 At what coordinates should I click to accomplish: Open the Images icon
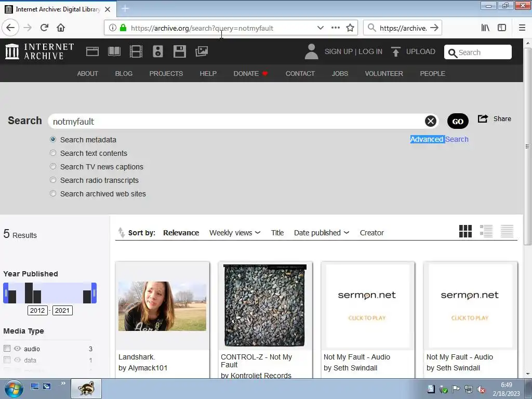(202, 51)
